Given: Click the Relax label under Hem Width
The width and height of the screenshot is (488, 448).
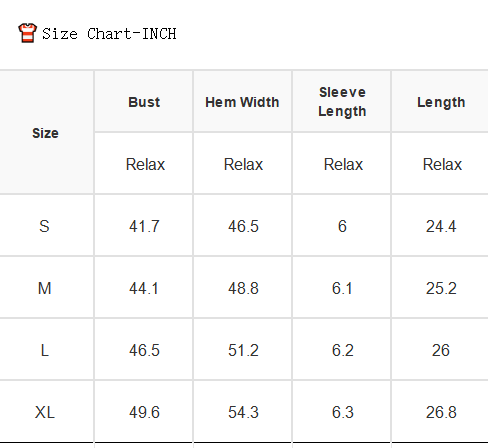Looking at the screenshot, I should 243,164.
